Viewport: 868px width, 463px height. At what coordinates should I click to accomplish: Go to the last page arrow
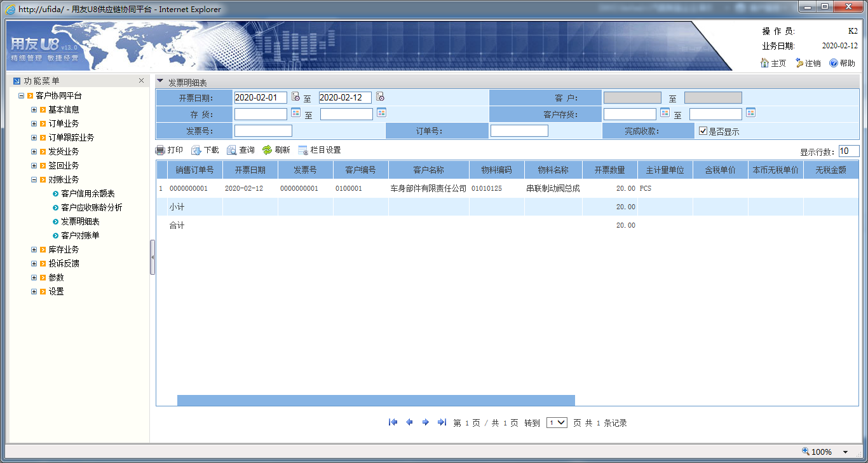tap(442, 422)
